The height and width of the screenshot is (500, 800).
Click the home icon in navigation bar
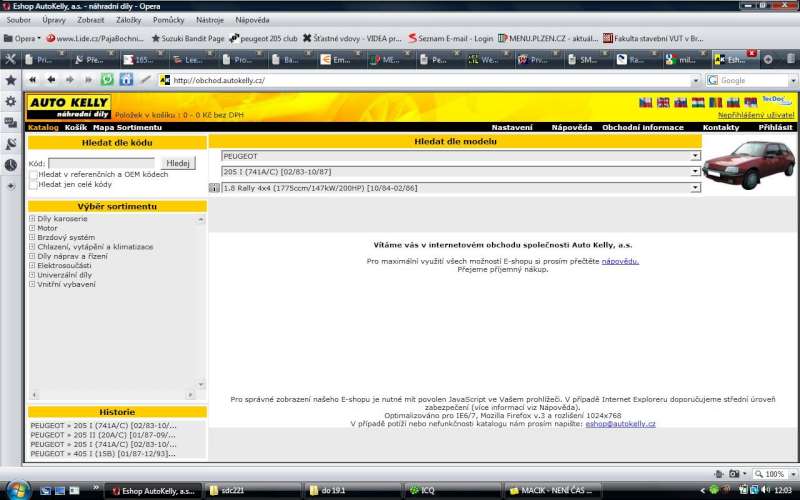tap(126, 80)
